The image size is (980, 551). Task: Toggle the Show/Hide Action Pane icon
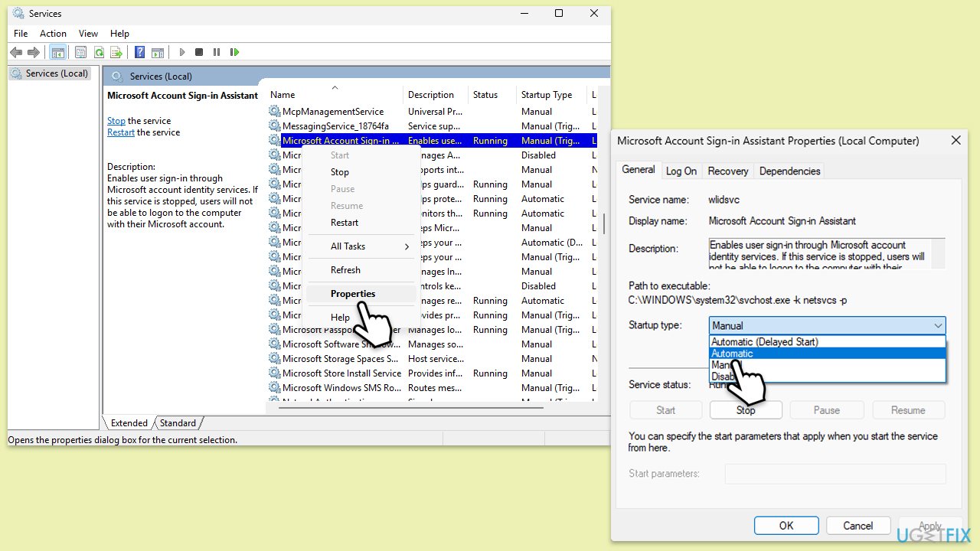click(x=158, y=51)
